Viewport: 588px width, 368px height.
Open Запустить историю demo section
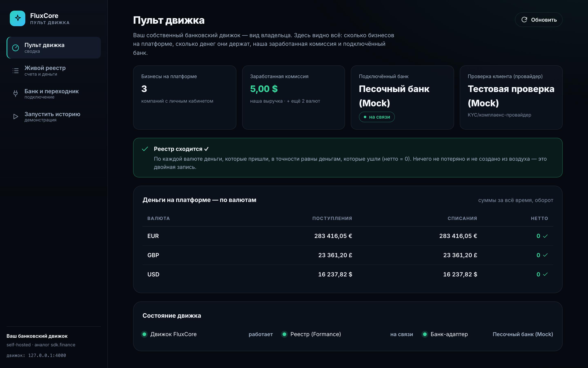click(x=54, y=117)
